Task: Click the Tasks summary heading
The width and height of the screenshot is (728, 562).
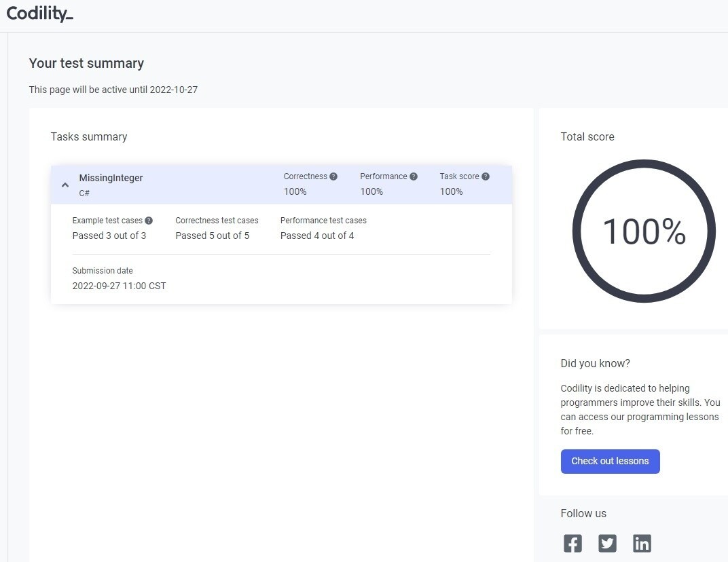Action: tap(89, 136)
